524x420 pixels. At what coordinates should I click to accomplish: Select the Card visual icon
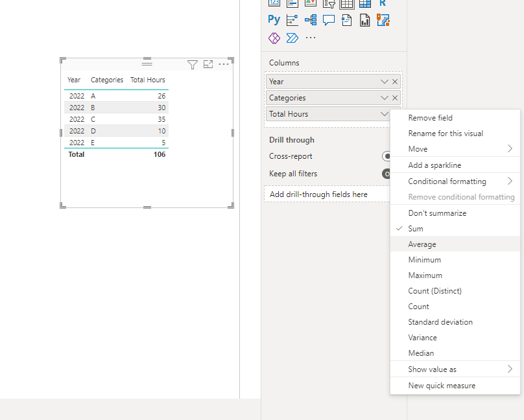[x=274, y=3]
